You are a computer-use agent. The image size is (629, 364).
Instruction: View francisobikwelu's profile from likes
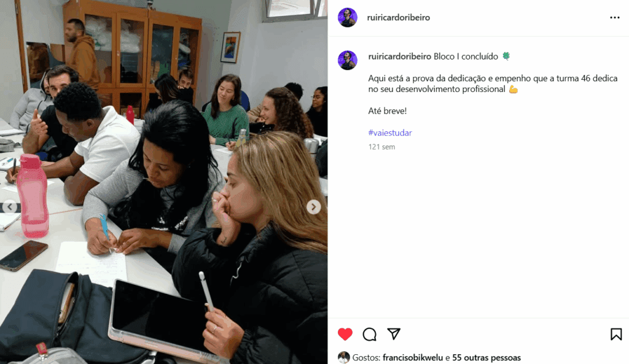413,358
